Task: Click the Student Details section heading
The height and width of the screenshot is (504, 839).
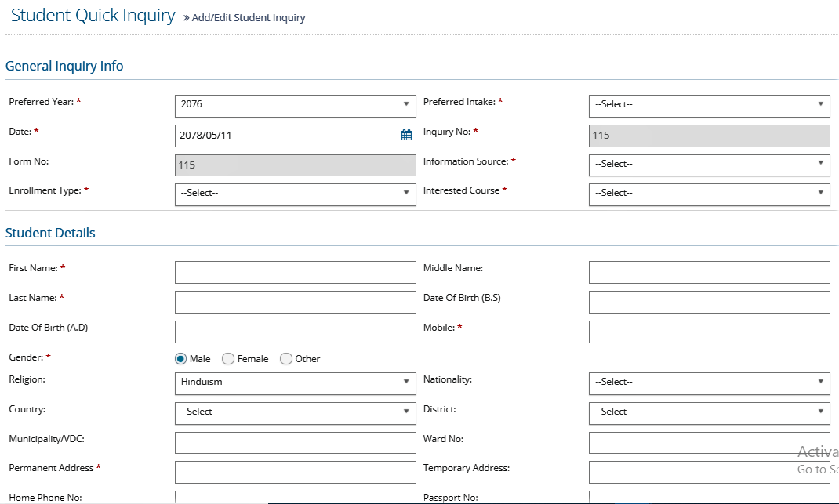Action: point(50,233)
